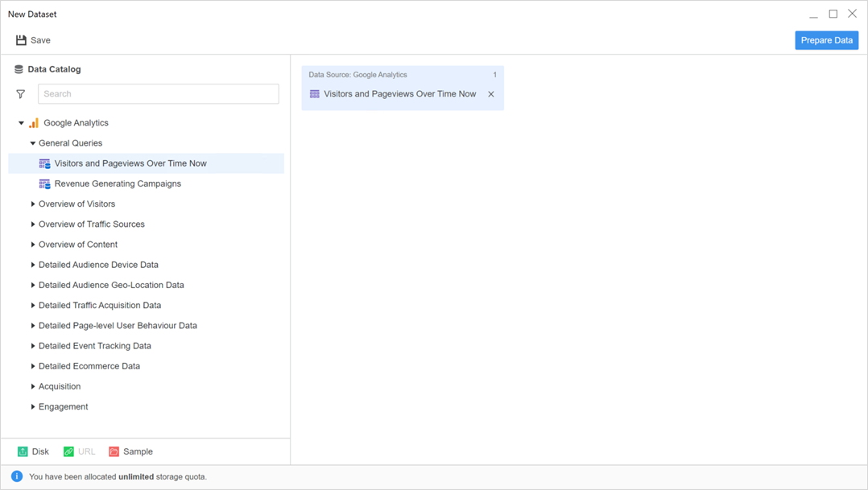Expand Overview of Visitors category
The height and width of the screenshot is (490, 868).
click(x=33, y=204)
